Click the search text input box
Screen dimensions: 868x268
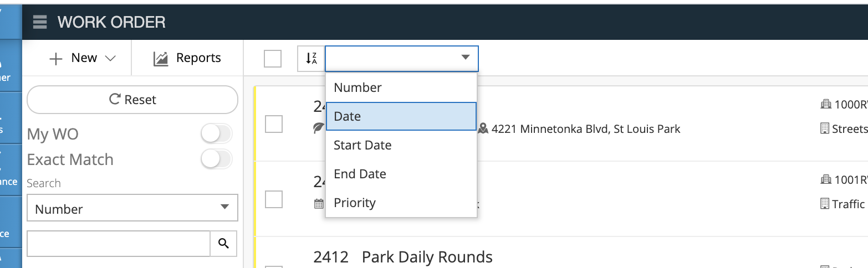(119, 243)
